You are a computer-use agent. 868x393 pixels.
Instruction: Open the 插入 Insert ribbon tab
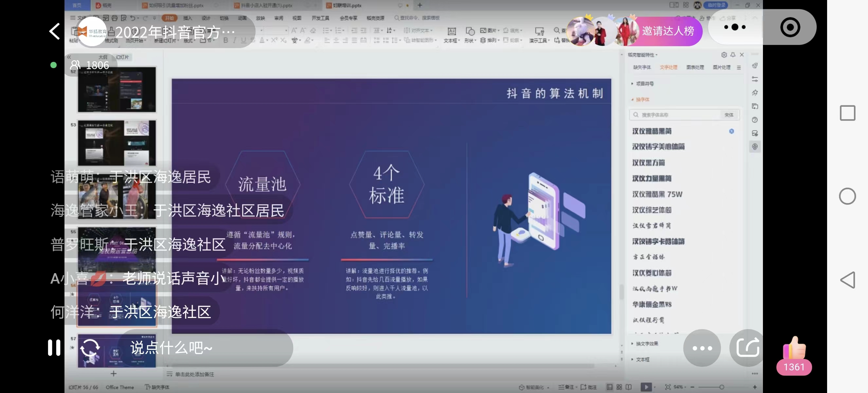tap(188, 18)
